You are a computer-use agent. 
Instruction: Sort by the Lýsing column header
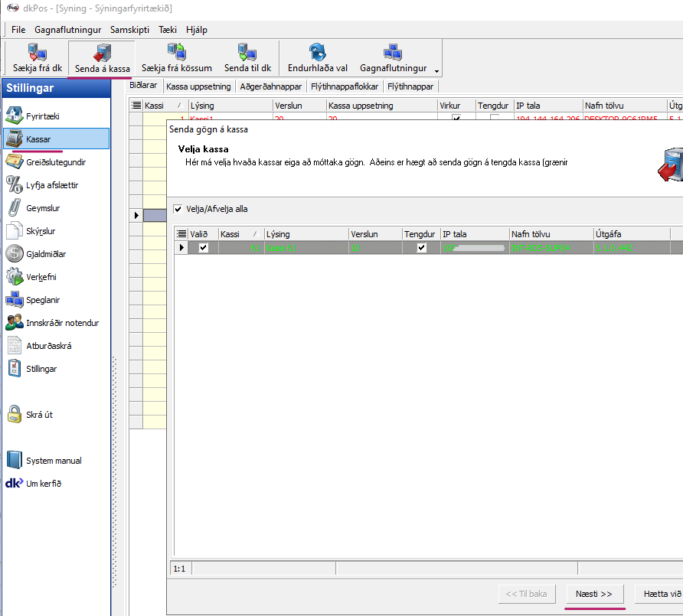(306, 234)
